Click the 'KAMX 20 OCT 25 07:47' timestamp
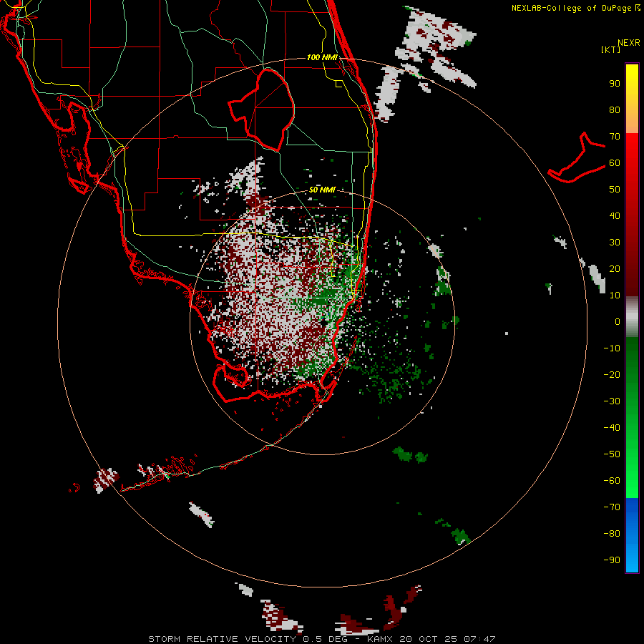Screen dimensions: 644x644 point(431,639)
